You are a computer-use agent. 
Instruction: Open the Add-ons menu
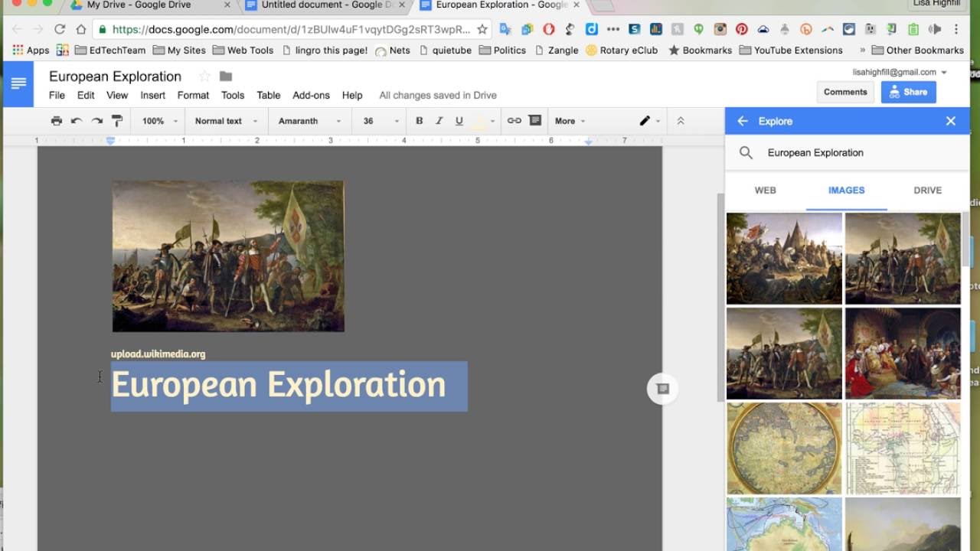tap(311, 95)
